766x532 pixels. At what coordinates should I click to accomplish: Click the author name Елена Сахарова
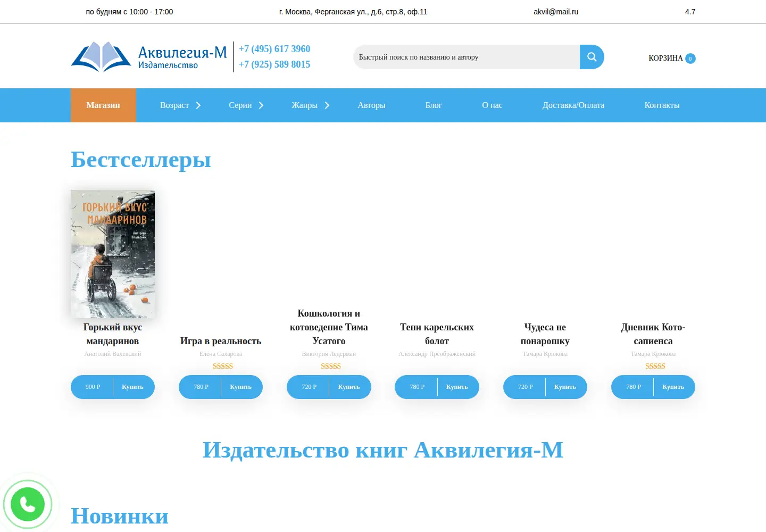point(221,354)
